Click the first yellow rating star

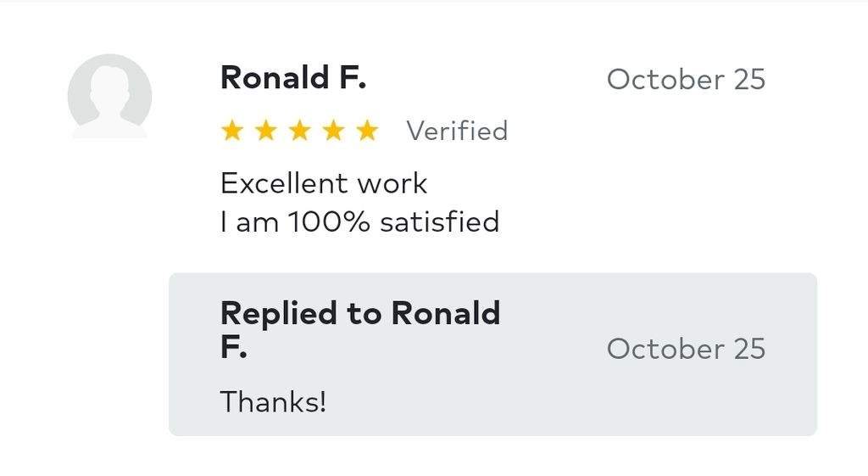click(231, 131)
